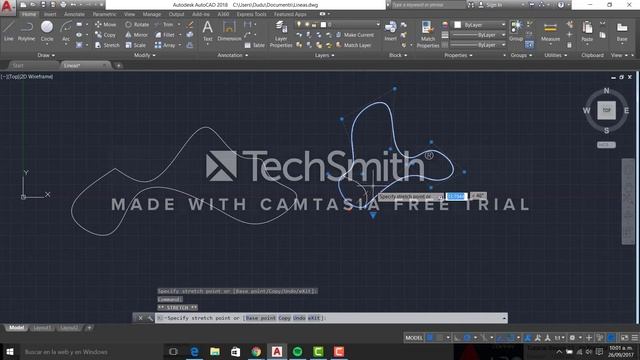Open the Manage ribbon tab
This screenshot has width=640, height=360.
[x=151, y=14]
